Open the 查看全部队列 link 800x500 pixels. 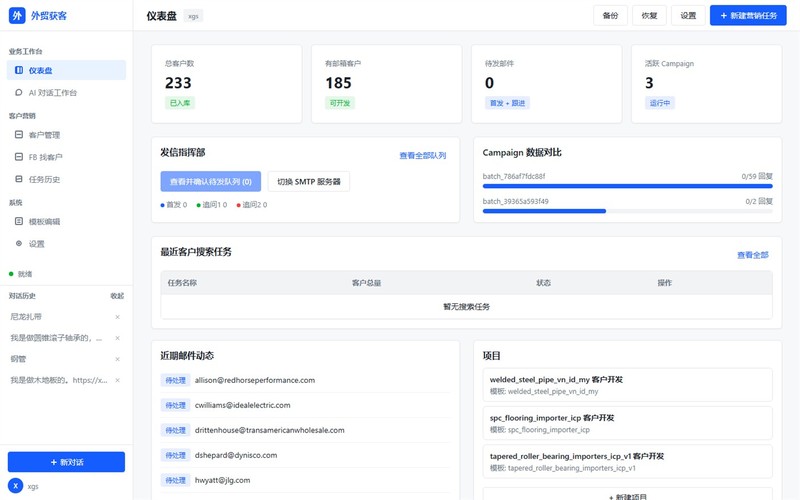[422, 155]
